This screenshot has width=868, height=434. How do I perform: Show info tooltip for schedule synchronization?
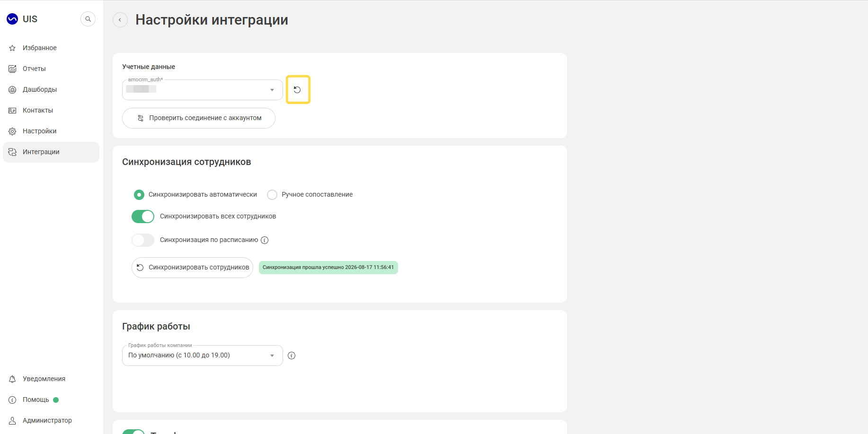(x=265, y=240)
